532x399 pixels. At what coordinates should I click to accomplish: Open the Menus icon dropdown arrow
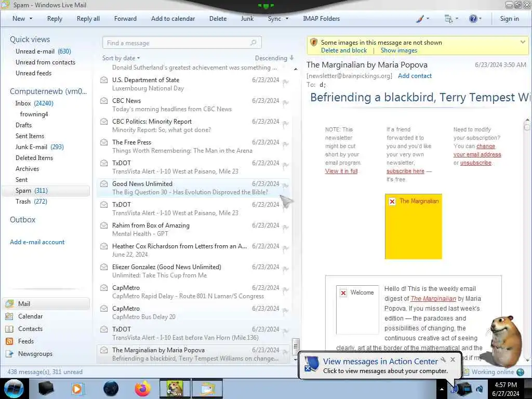pos(457,19)
